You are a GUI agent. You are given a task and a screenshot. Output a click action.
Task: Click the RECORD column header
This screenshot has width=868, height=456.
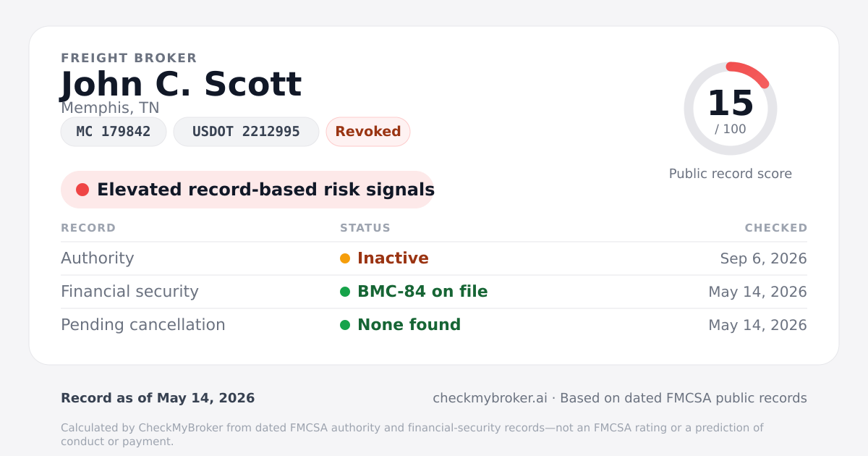[88, 228]
